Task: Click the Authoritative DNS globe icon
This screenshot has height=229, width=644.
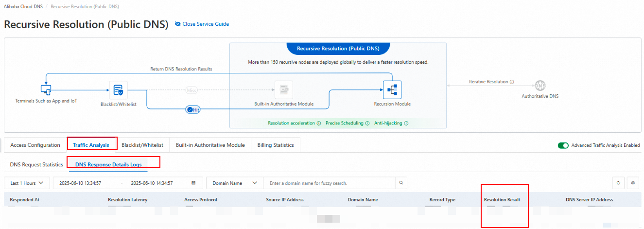Action: point(540,86)
